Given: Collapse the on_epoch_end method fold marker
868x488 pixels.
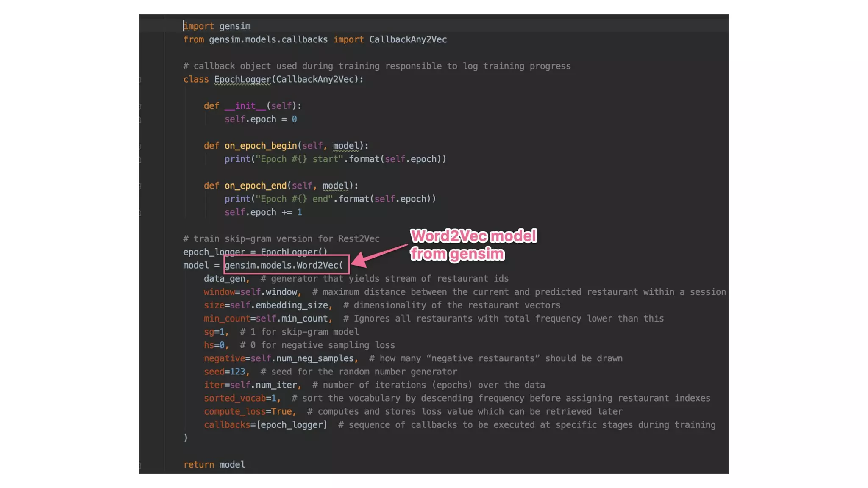Looking at the screenshot, I should pyautogui.click(x=140, y=186).
